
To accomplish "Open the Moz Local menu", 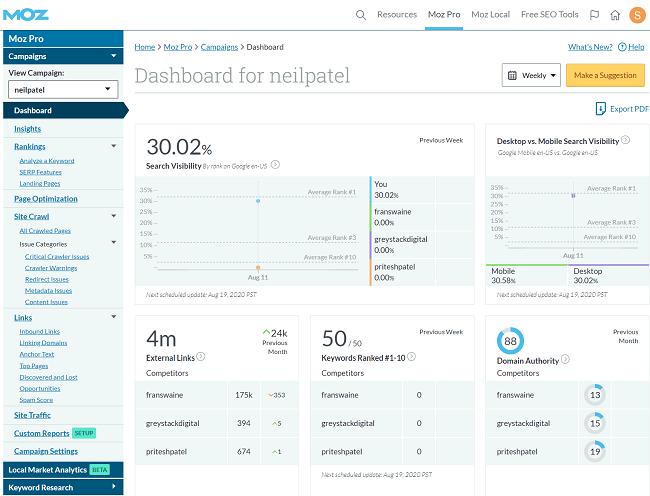I will (x=490, y=15).
